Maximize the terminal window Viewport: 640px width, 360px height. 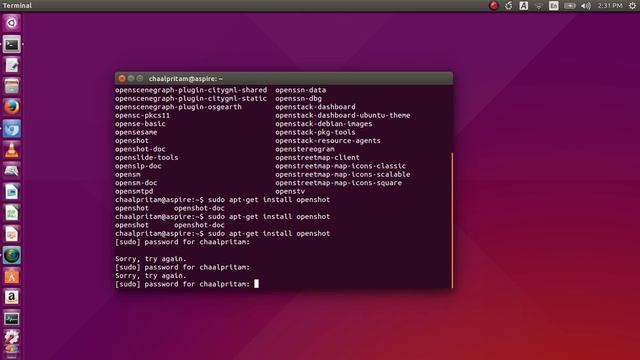140,78
